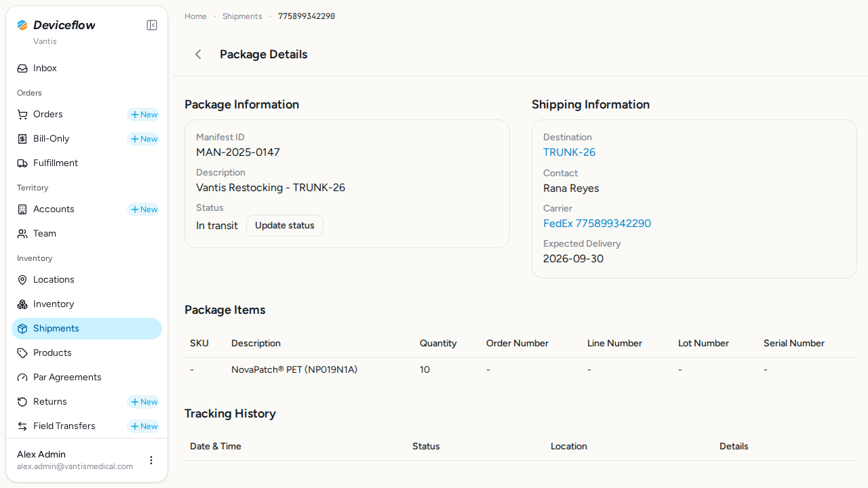Click the Par Agreements gauge icon
Viewport: 868px width, 488px height.
coord(22,378)
